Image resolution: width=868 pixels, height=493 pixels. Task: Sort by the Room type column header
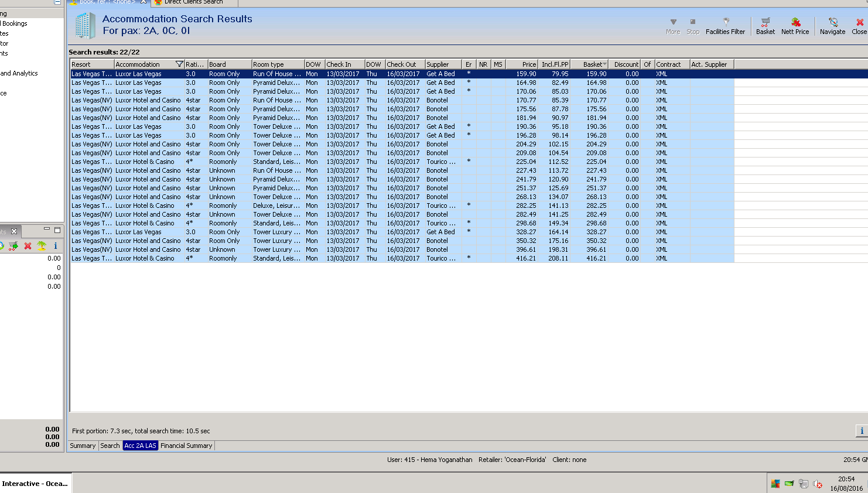278,64
